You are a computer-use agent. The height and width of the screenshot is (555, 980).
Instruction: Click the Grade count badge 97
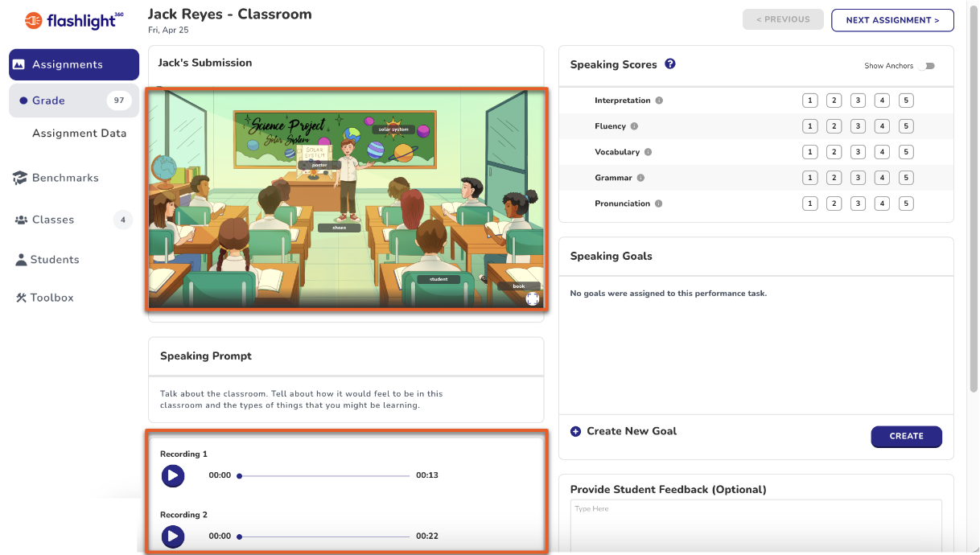(x=119, y=101)
